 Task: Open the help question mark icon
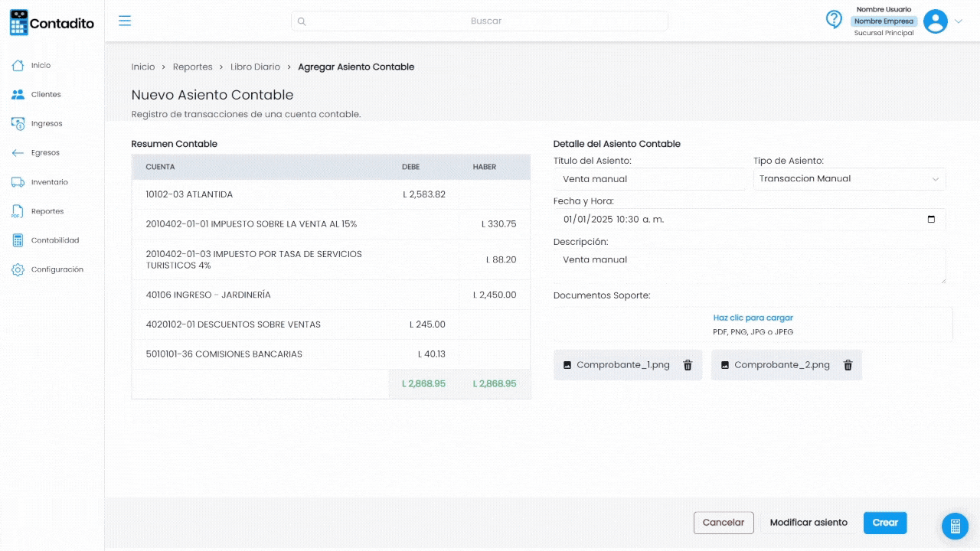(x=834, y=20)
